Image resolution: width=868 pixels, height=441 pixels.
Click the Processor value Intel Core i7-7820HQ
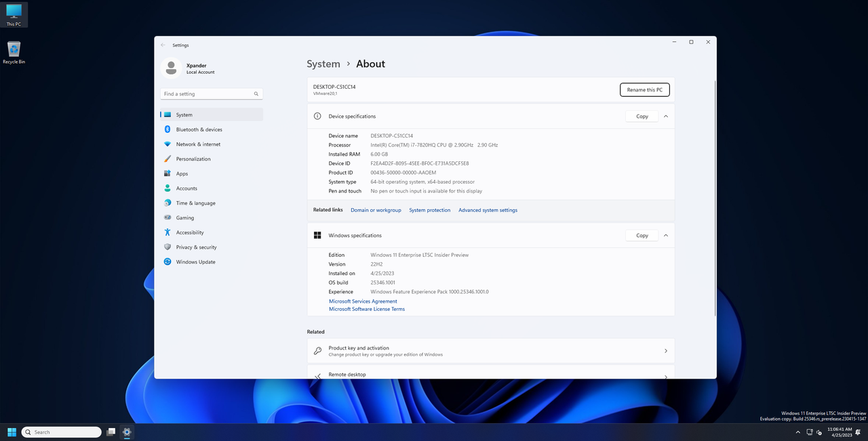click(434, 145)
